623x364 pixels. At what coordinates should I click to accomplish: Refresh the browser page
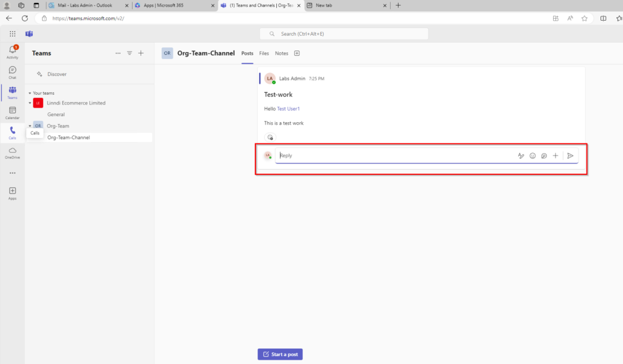coord(24,18)
